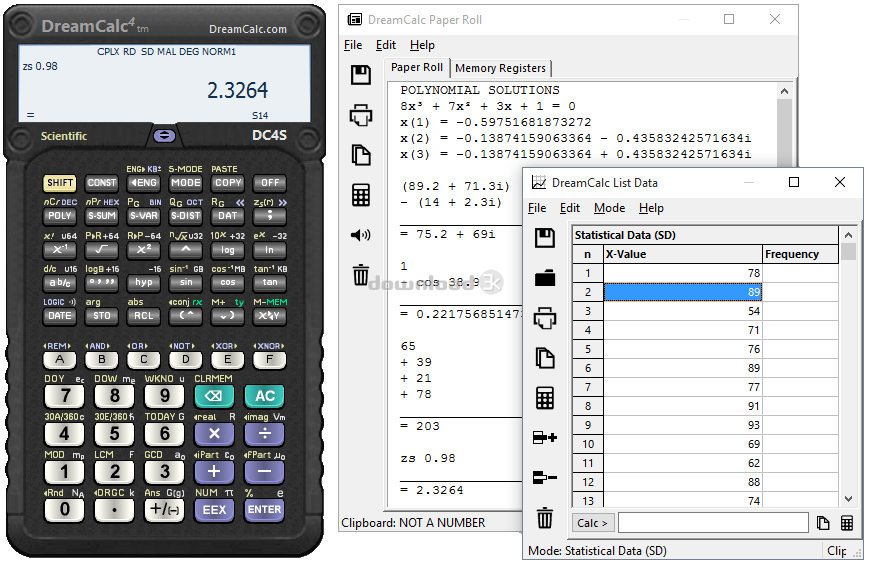Click the scroll up arrow in Paper Roll
This screenshot has width=873, height=564.
(784, 91)
